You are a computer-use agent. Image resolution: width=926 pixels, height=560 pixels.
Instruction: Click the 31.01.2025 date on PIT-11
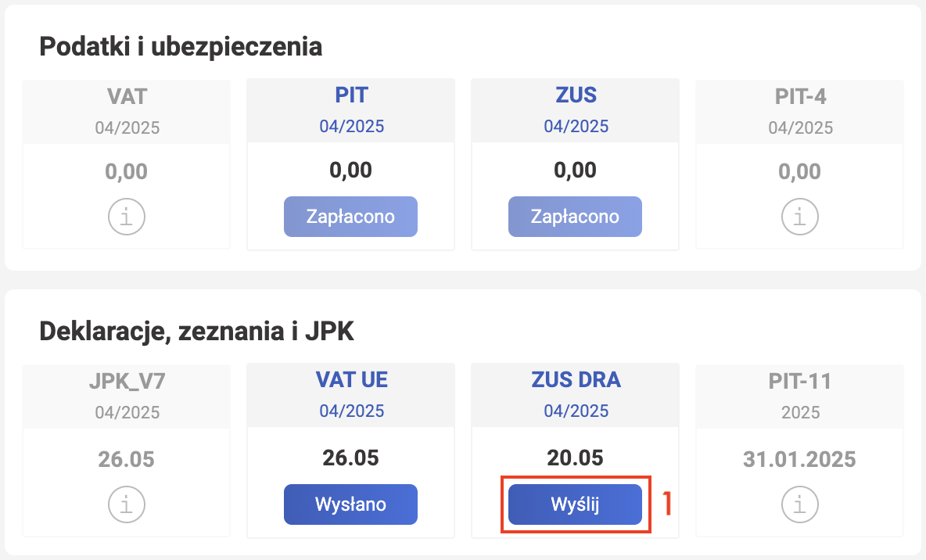pyautogui.click(x=799, y=460)
